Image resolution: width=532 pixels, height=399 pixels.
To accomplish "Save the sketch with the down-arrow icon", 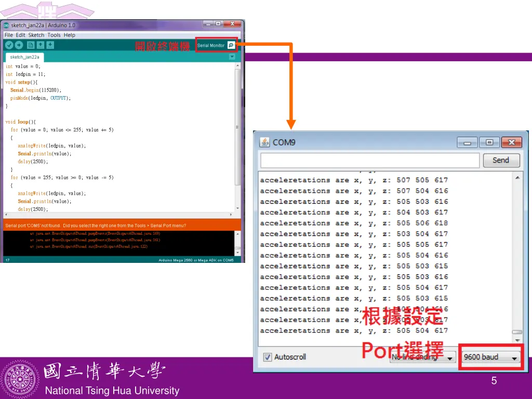I will pos(50,45).
